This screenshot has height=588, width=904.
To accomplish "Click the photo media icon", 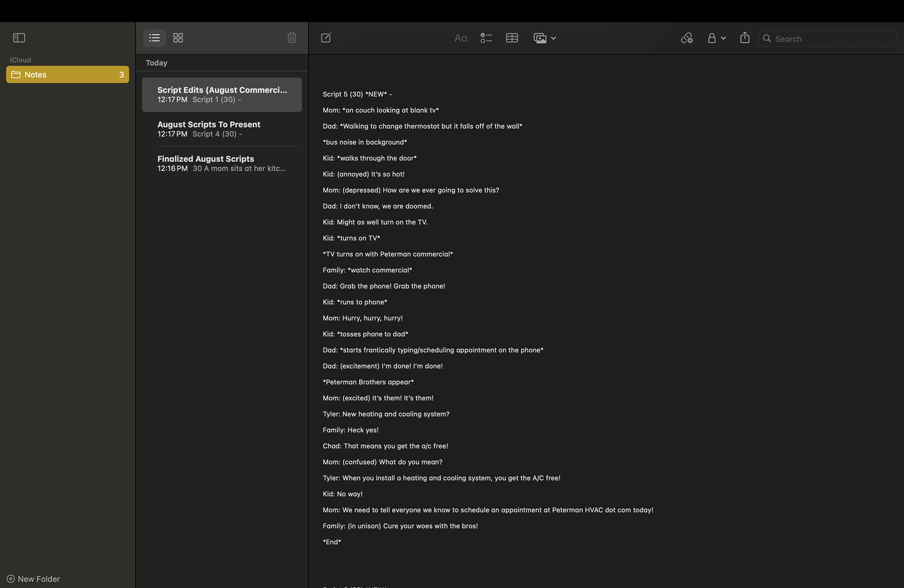I will tap(540, 38).
